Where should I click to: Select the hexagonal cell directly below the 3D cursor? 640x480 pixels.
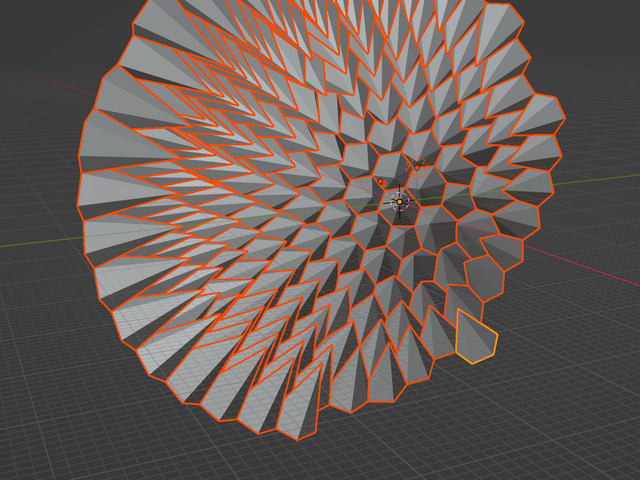(402, 238)
